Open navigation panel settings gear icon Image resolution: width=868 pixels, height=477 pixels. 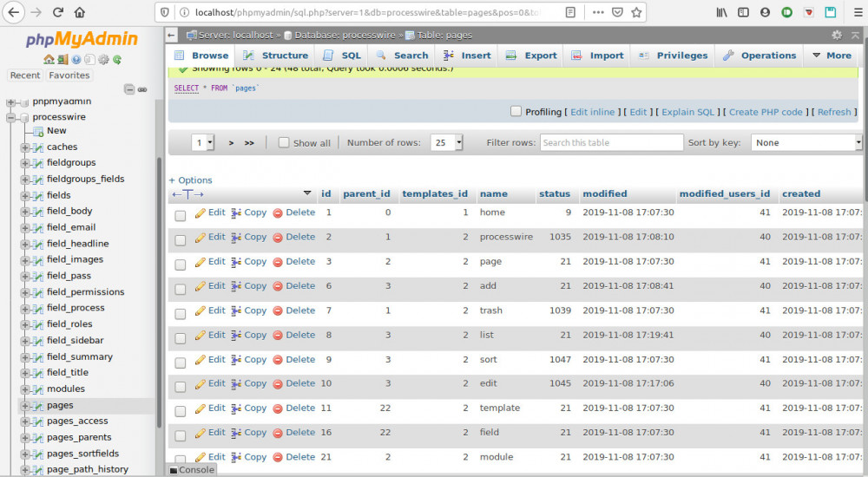(103, 60)
